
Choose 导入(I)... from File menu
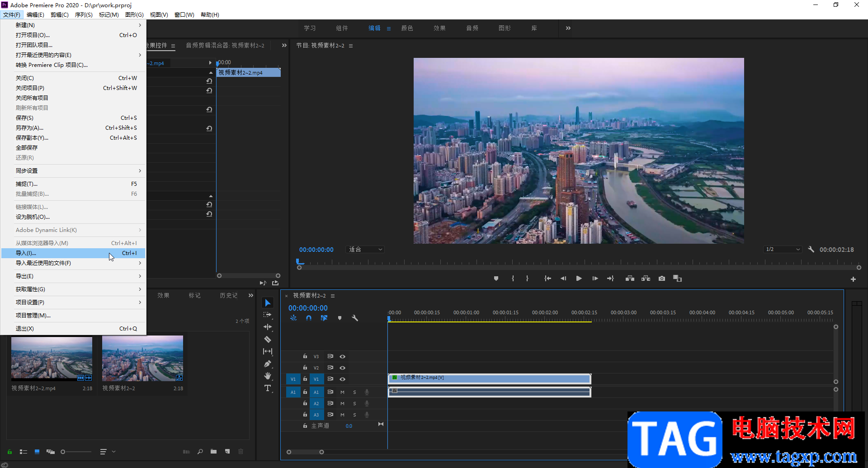coord(73,253)
